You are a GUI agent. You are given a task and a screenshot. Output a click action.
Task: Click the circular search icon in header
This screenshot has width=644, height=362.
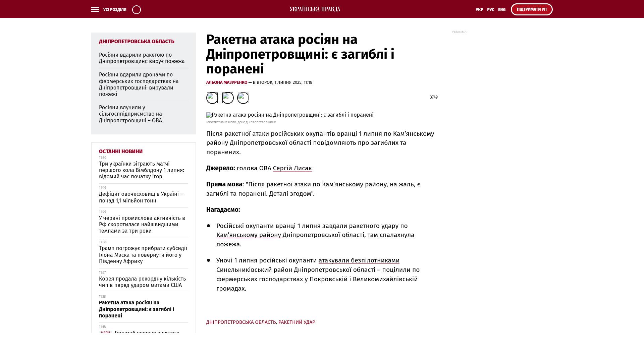point(137,10)
